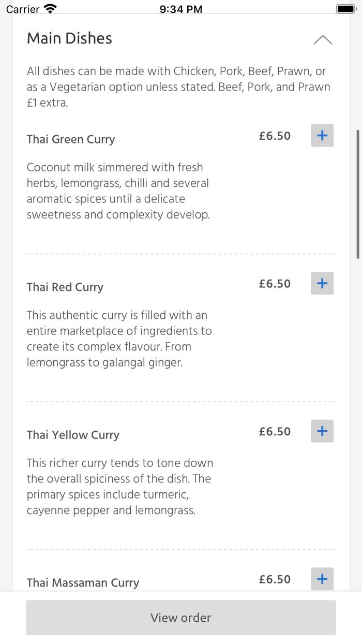The image size is (362, 644).
Task: Add Thai Red Curry to the order
Action: pos(322,283)
